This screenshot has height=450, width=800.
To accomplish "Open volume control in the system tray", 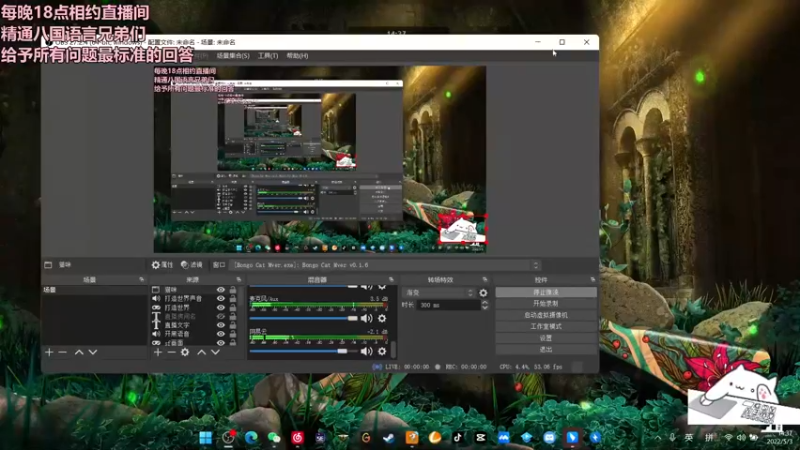I will click(741, 438).
